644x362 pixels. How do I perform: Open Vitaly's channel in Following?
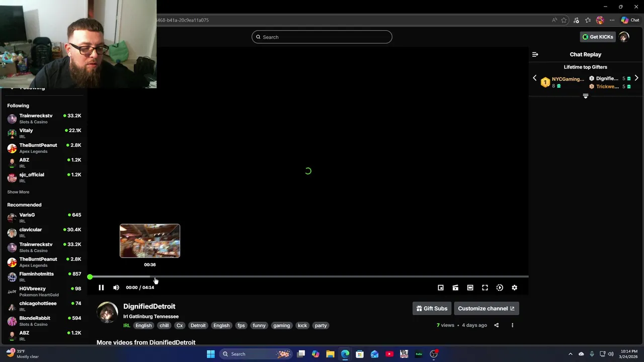pyautogui.click(x=44, y=133)
